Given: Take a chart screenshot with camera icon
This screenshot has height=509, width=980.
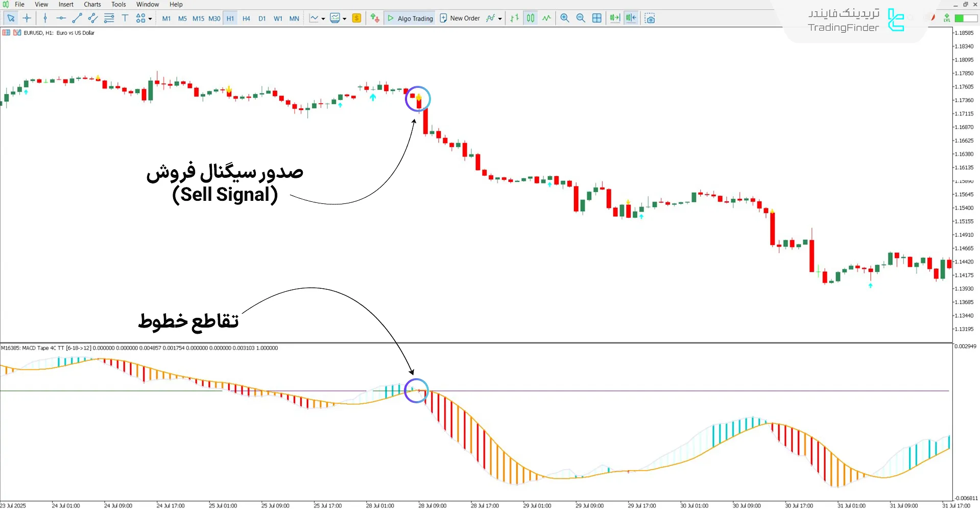Looking at the screenshot, I should click(650, 18).
